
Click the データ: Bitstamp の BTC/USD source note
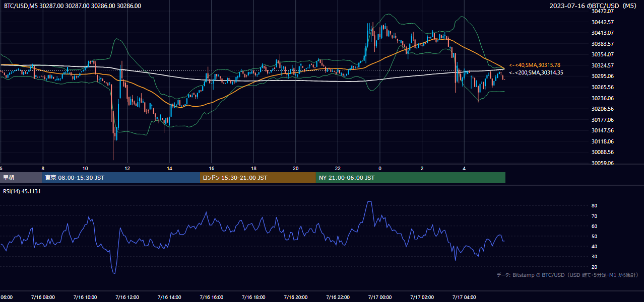point(568,275)
